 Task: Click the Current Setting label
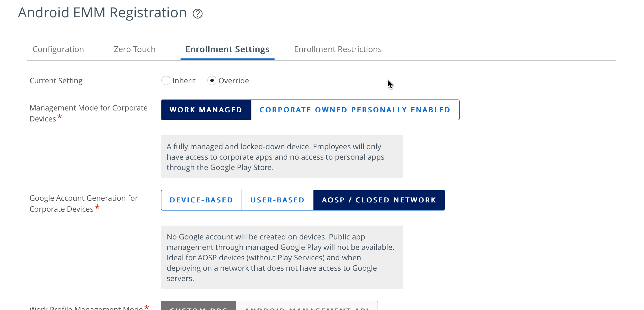click(56, 81)
